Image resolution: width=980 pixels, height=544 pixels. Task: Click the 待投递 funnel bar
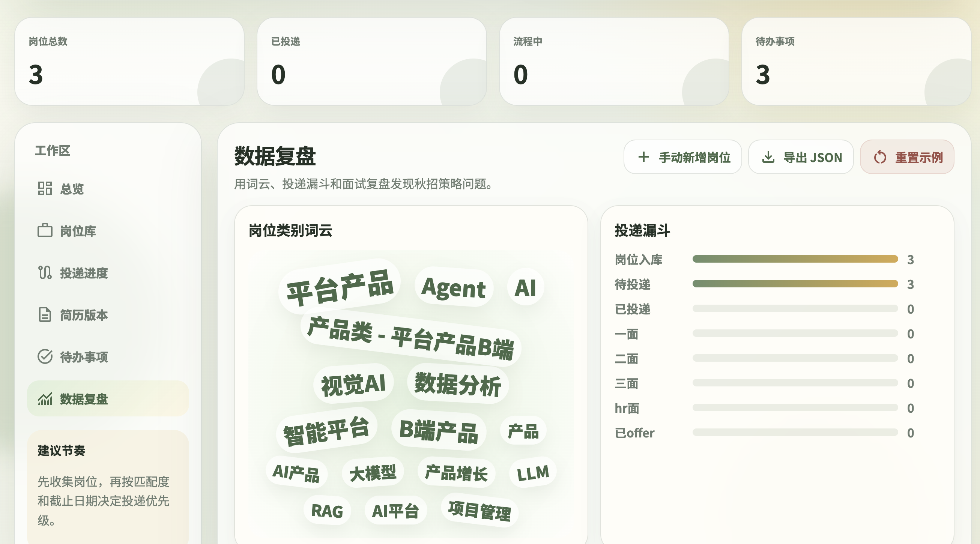(795, 284)
